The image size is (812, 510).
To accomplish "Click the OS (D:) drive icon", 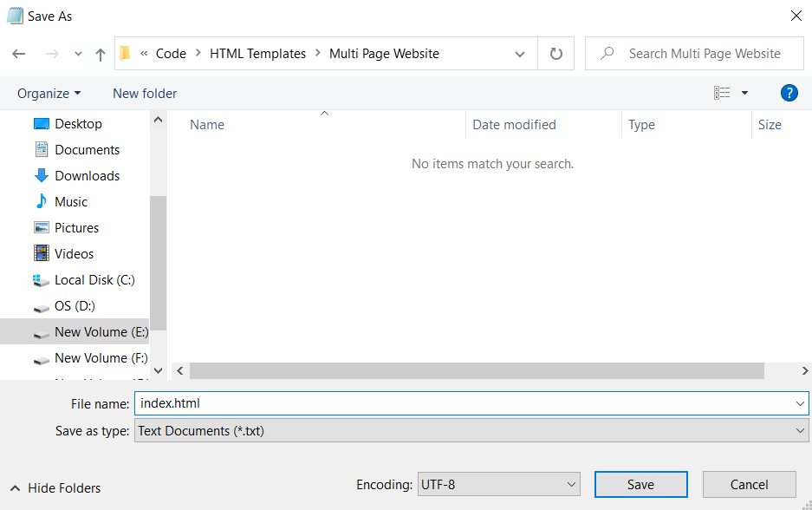I will [42, 308].
